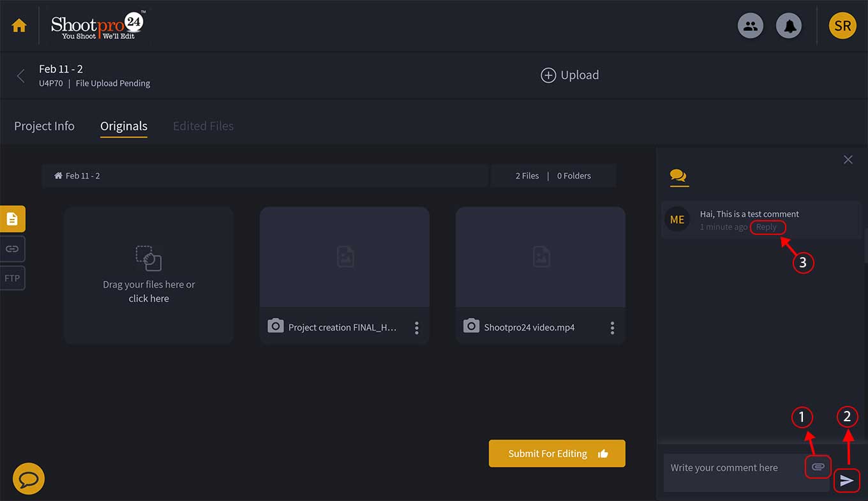Viewport: 868px width, 501px height.
Task: Open the floating chat bubble button
Action: [x=29, y=479]
